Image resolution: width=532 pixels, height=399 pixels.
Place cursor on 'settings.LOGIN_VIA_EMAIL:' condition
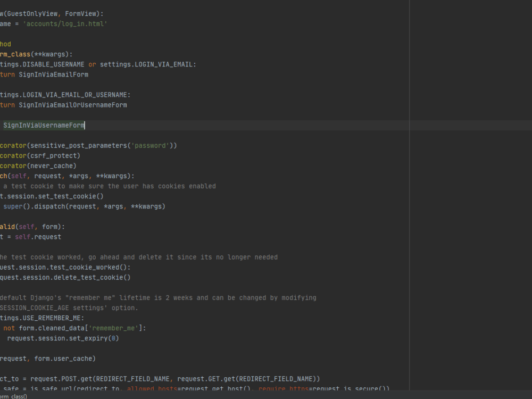[x=148, y=64]
